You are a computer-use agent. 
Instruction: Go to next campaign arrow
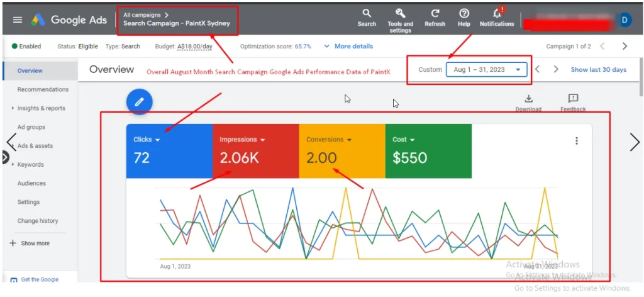[625, 46]
